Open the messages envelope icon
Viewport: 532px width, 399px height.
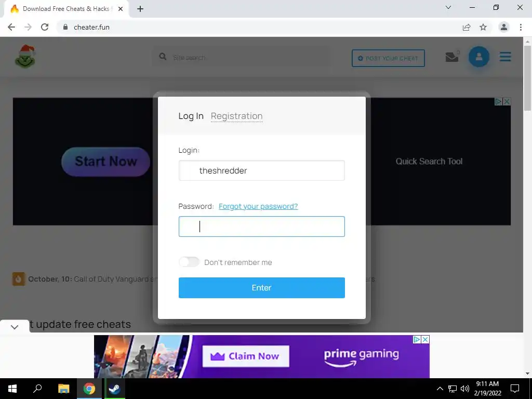(451, 57)
